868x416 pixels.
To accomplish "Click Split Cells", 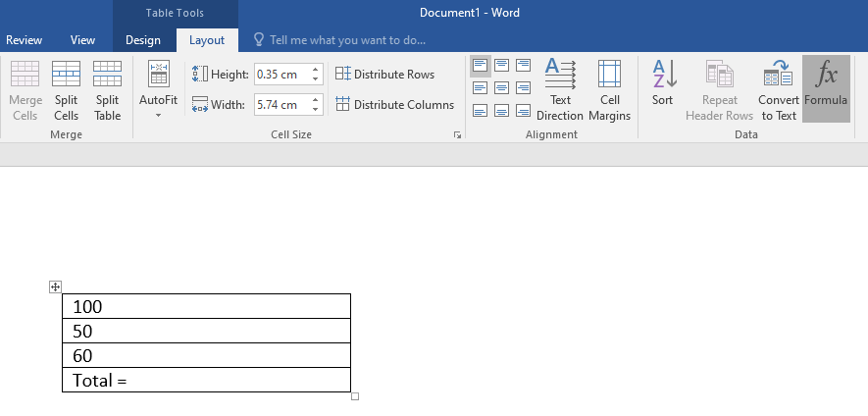I will [66, 87].
